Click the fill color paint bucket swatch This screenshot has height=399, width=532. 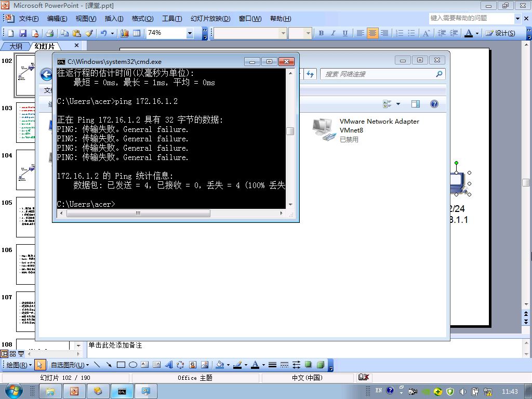[x=220, y=365]
